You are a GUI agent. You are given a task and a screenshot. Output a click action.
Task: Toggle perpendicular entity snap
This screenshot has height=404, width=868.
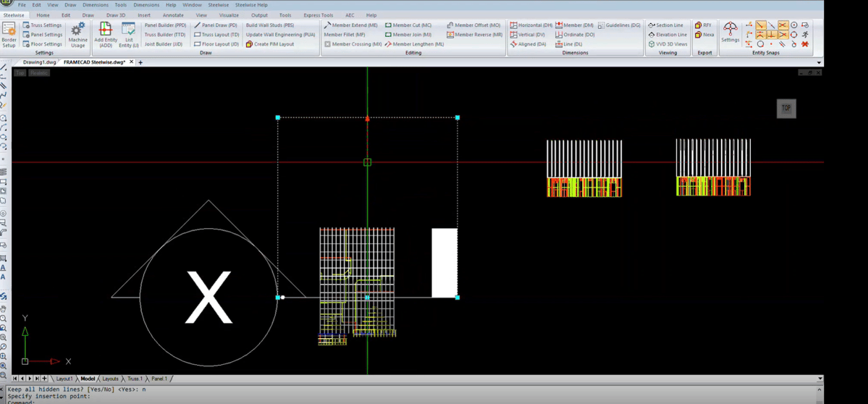[x=772, y=34]
